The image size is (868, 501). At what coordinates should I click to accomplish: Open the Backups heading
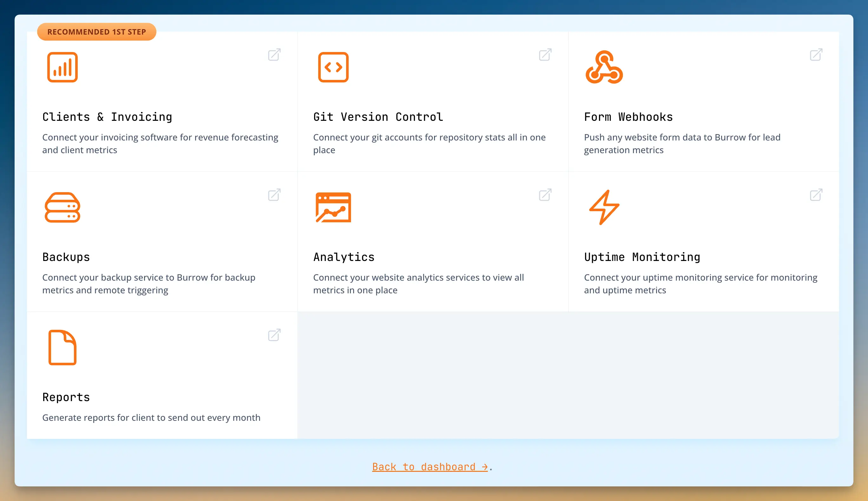coord(66,257)
